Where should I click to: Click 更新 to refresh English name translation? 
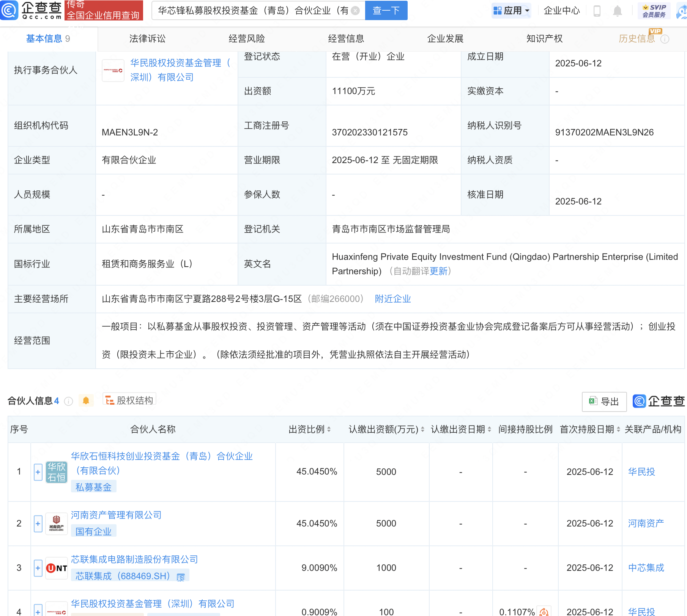[438, 271]
